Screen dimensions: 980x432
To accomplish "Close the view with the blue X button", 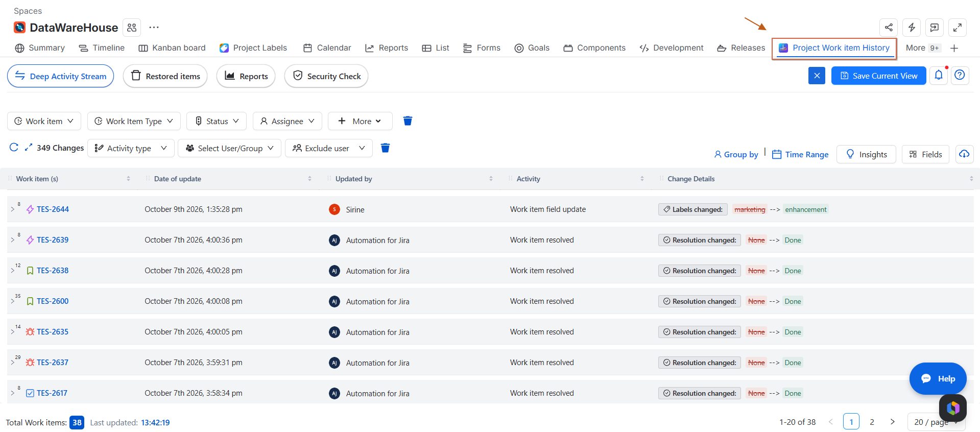I will [x=817, y=76].
